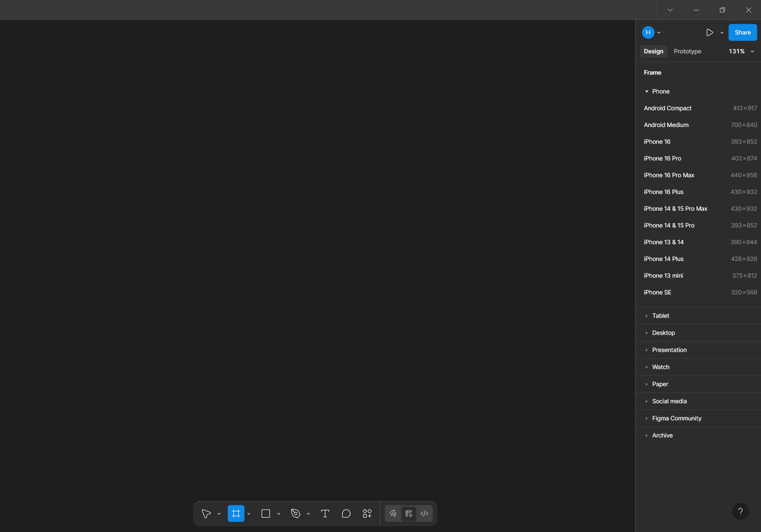Choose the iPhone 16 Pro frame preset

click(x=662, y=158)
